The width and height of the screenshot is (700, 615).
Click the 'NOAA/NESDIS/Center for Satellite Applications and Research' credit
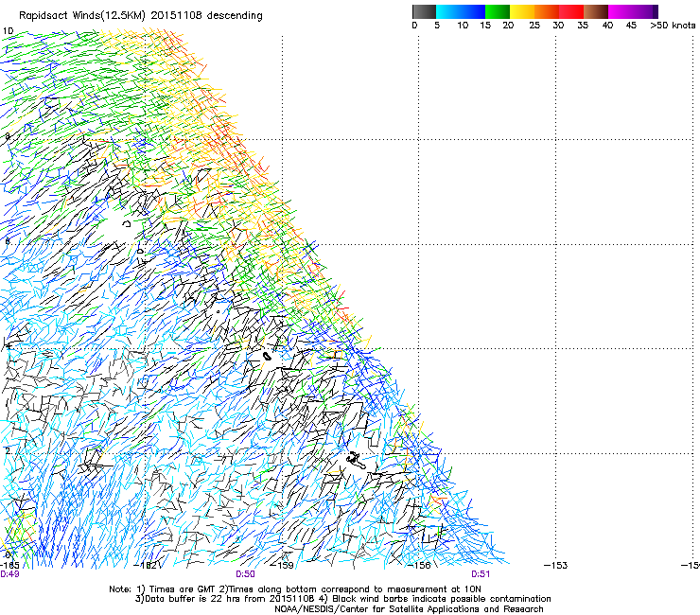pos(409,609)
